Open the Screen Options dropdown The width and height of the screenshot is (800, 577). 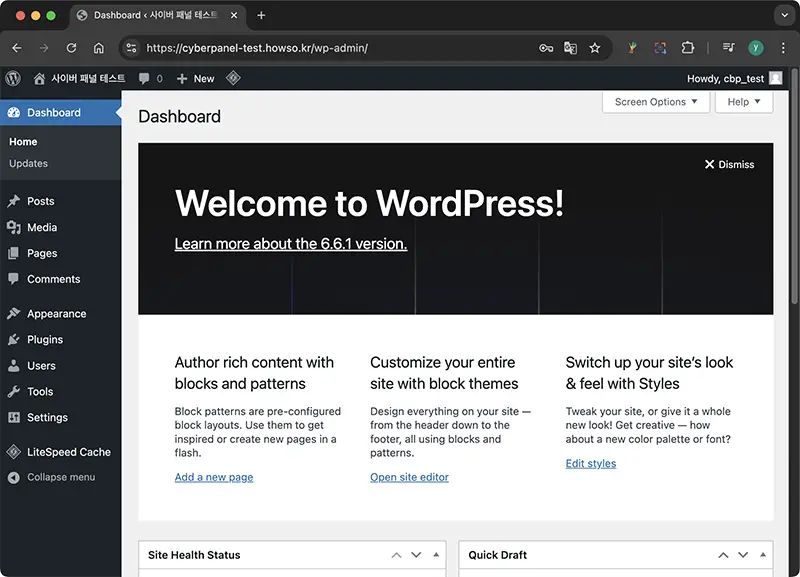click(656, 102)
